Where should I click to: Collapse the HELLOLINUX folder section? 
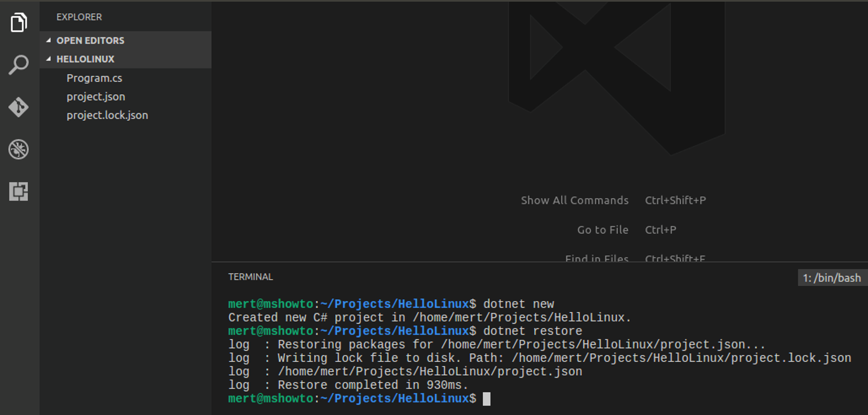coord(125,59)
